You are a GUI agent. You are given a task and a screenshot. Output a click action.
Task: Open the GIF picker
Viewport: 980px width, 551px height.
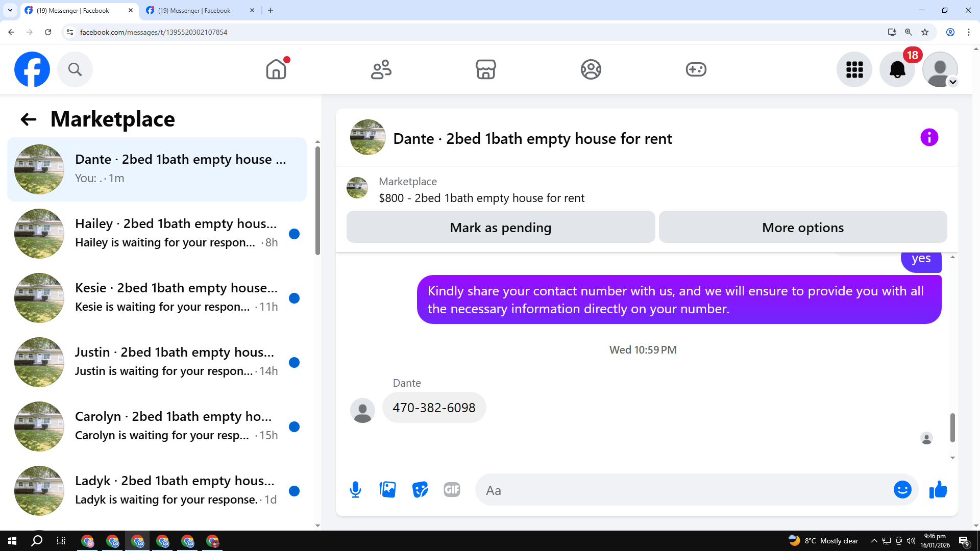(x=452, y=490)
